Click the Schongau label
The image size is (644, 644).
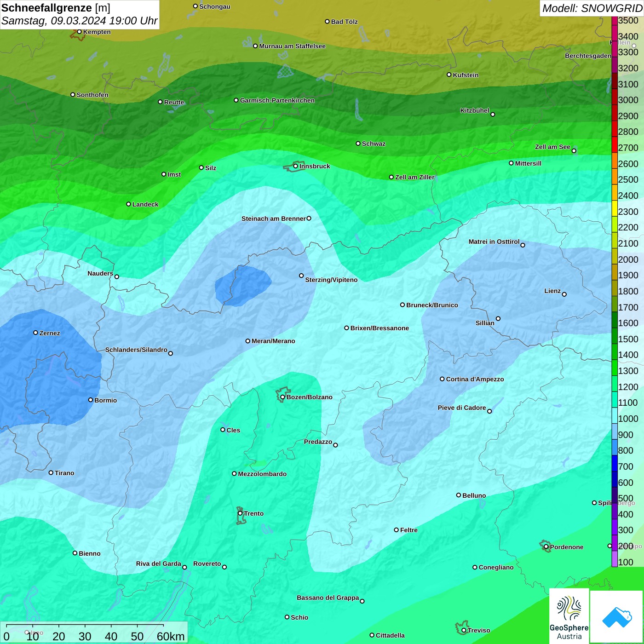[215, 6]
